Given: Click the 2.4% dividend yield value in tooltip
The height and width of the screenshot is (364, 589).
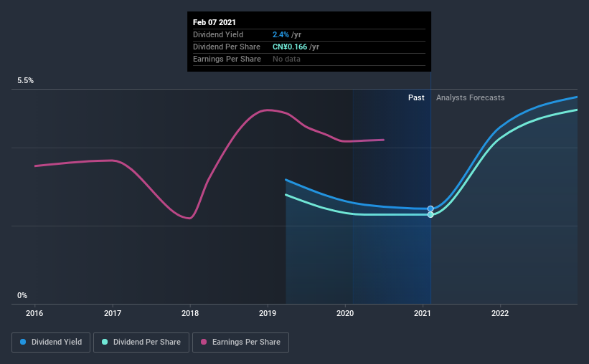Looking at the screenshot, I should click(281, 34).
